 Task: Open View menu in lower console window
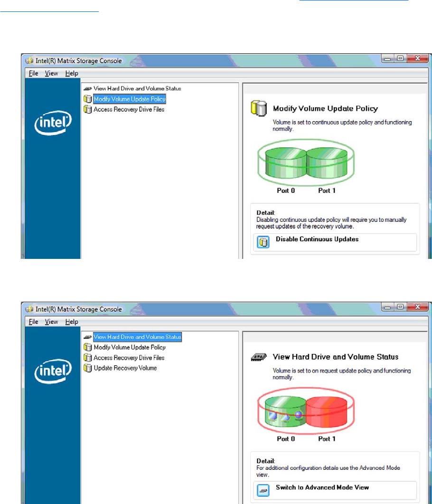51,322
